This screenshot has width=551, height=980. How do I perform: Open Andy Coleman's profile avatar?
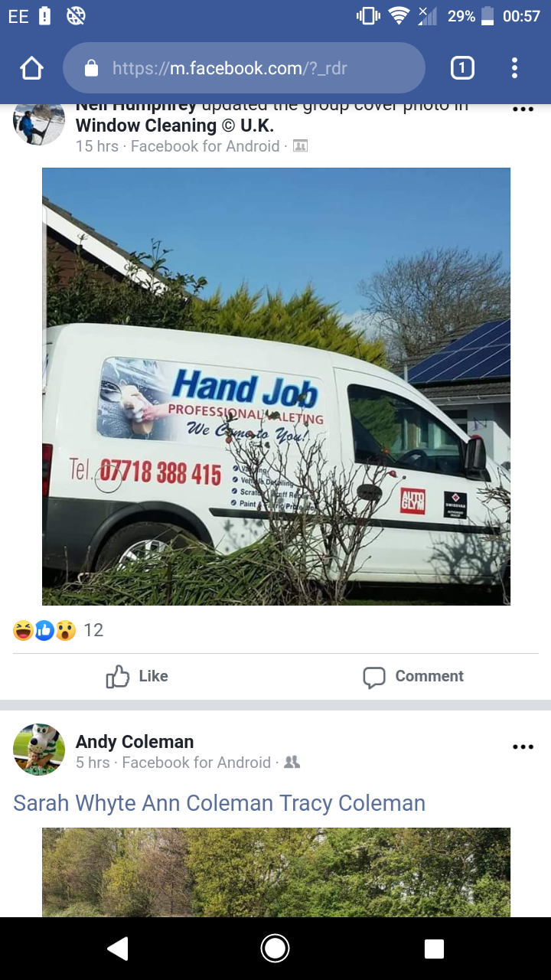click(x=39, y=750)
